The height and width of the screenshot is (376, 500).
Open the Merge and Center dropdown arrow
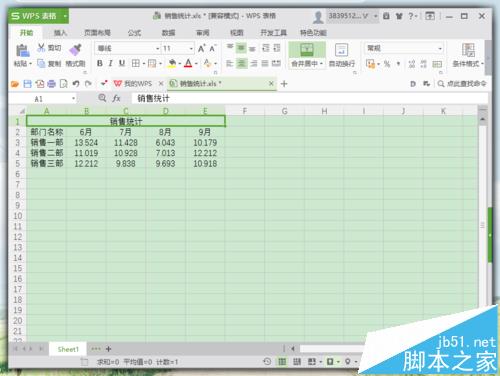pos(321,64)
